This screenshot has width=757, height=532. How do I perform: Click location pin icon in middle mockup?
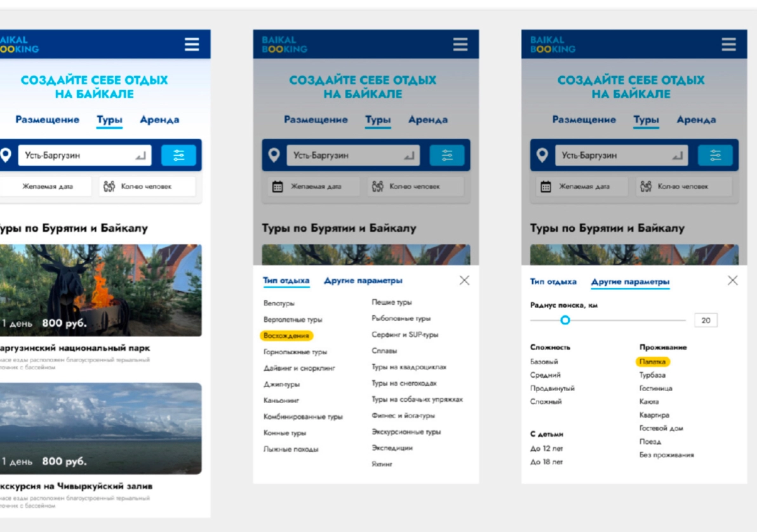tap(274, 155)
